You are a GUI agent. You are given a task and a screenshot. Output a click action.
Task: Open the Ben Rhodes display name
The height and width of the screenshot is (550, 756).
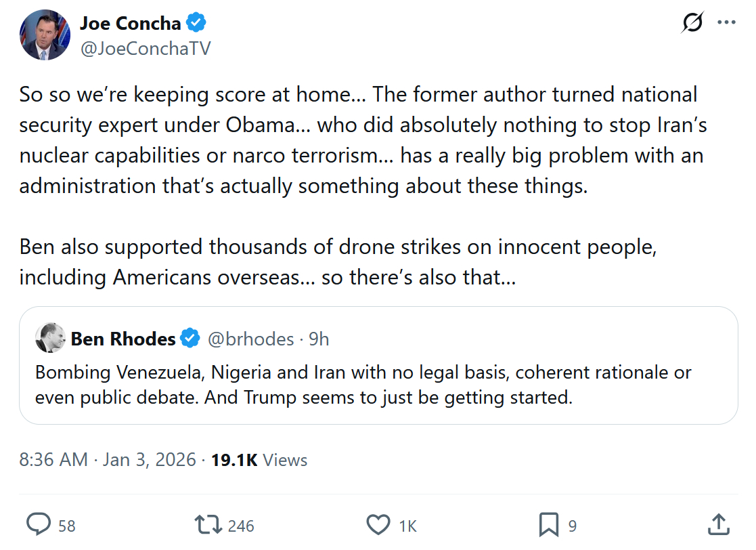[x=123, y=338]
